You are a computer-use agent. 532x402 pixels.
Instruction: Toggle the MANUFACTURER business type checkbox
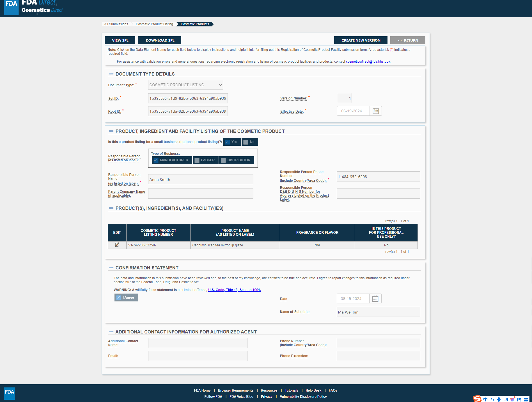156,160
